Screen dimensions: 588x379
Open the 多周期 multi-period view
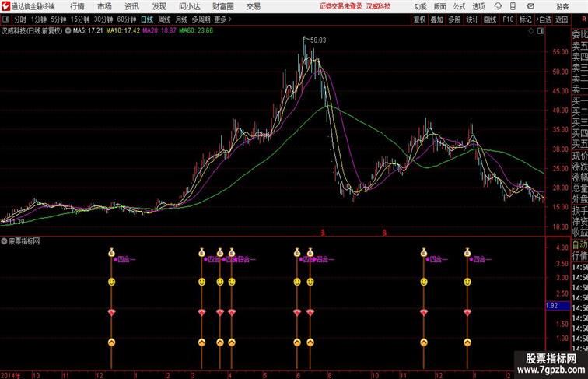click(201, 19)
